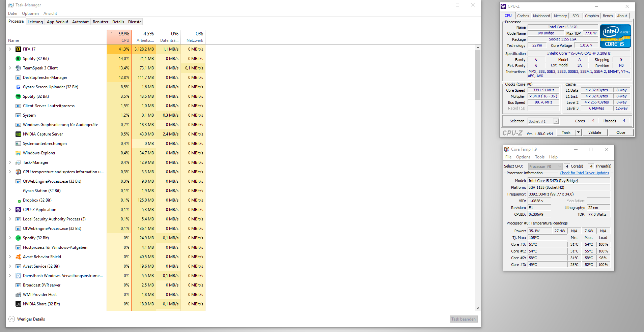The image size is (644, 332).
Task: Switch to the Autostart tab
Action: 80,22
